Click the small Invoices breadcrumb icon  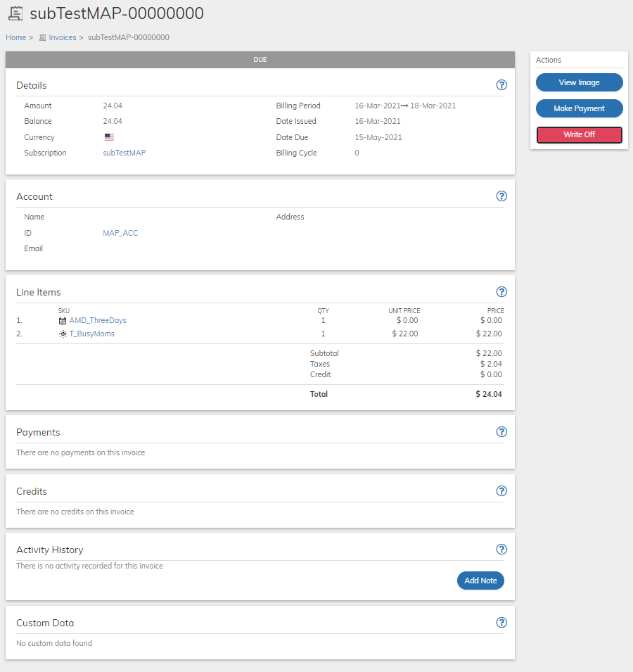pyautogui.click(x=42, y=38)
